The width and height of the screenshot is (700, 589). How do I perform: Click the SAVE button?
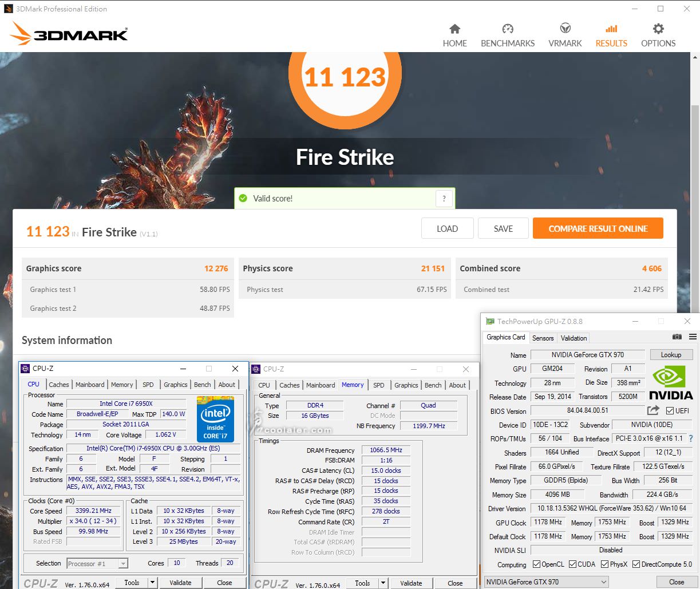[x=503, y=228]
